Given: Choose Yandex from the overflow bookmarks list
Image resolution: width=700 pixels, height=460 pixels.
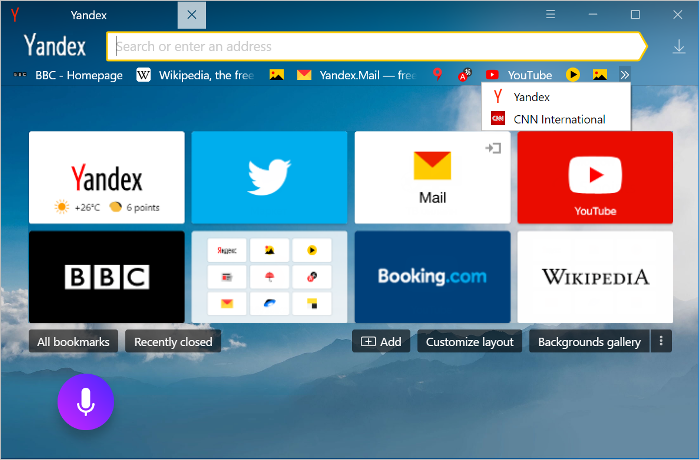Looking at the screenshot, I should pos(556,96).
